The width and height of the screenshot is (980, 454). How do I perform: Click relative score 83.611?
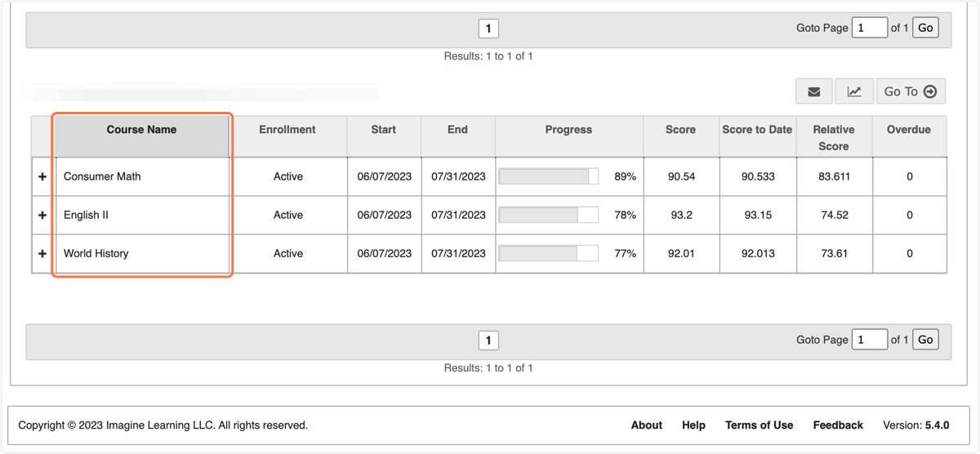(x=834, y=176)
